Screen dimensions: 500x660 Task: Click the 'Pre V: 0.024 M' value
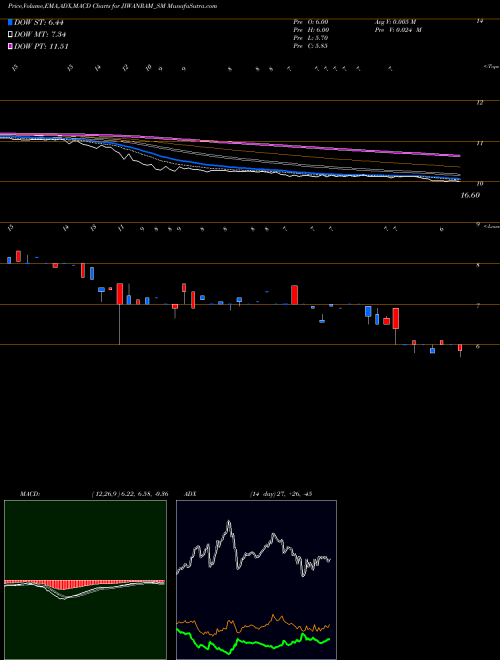pos(397,30)
